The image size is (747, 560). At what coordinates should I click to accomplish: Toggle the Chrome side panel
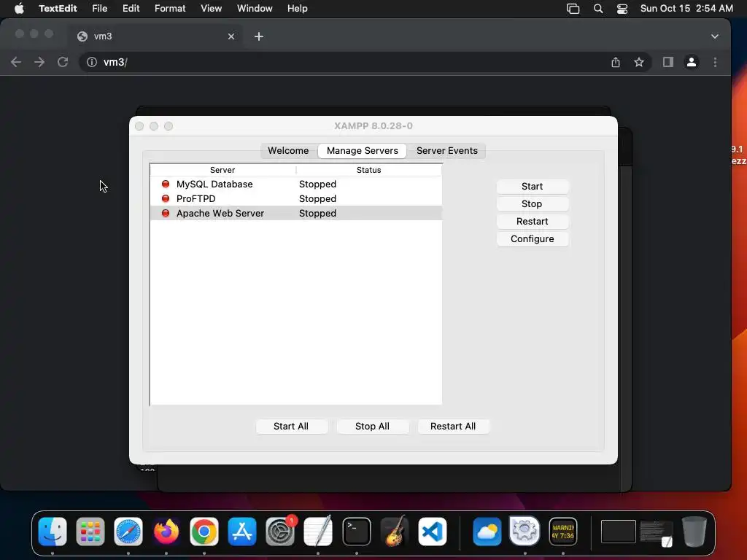click(668, 62)
